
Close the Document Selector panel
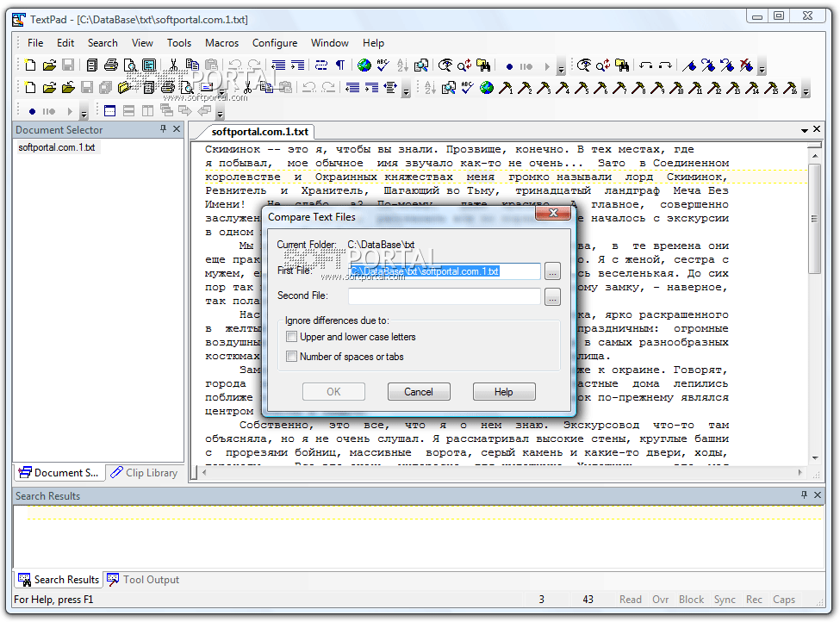[177, 129]
